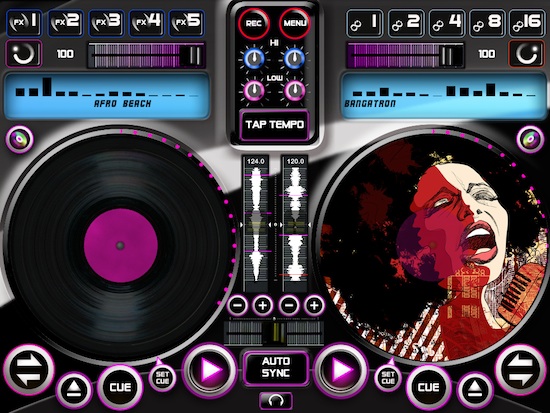The height and width of the screenshot is (413, 550).
Task: Enable the 2-beat loop button
Action: pos(406,23)
